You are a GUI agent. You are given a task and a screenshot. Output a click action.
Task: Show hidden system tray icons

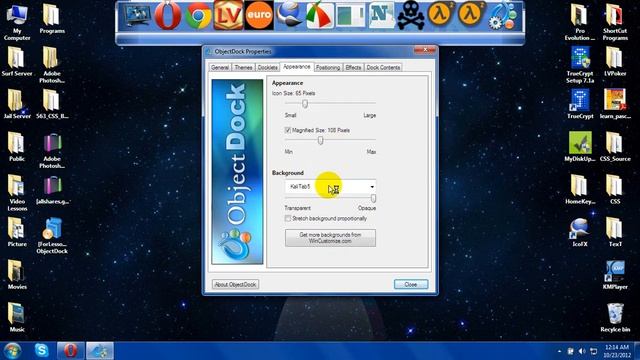pos(559,351)
